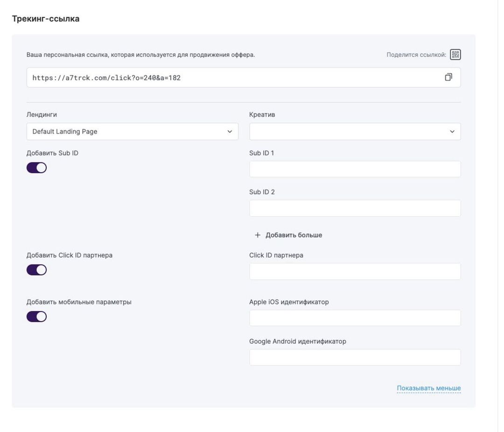Click the Sub ID 1 label
The width and height of the screenshot is (504, 432).
pyautogui.click(x=262, y=153)
